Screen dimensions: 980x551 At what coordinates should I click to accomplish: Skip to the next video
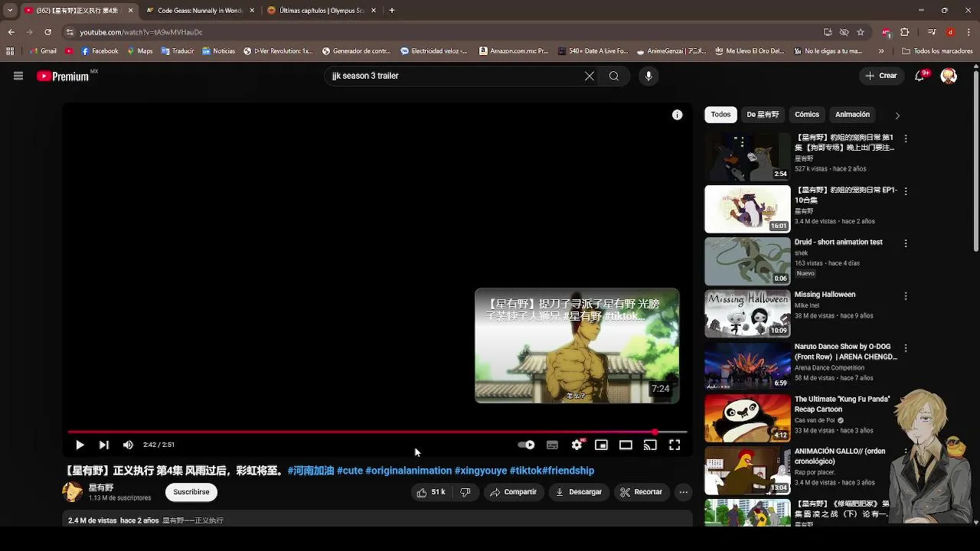(x=104, y=445)
